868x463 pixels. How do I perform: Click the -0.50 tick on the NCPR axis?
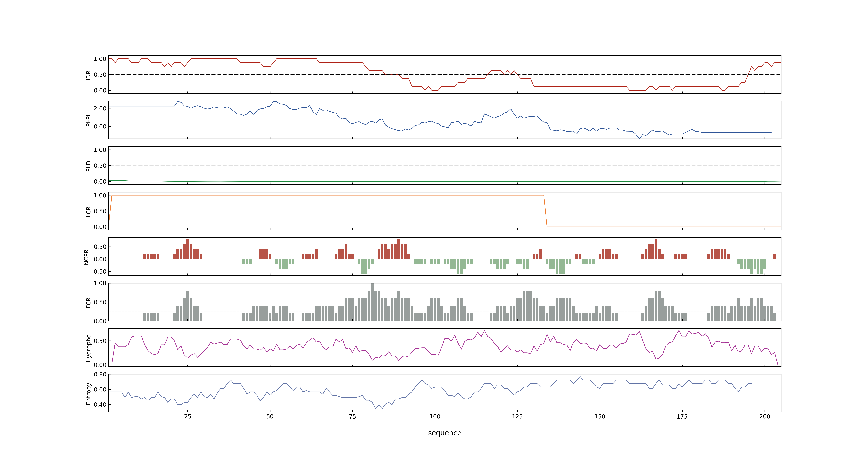tap(99, 272)
